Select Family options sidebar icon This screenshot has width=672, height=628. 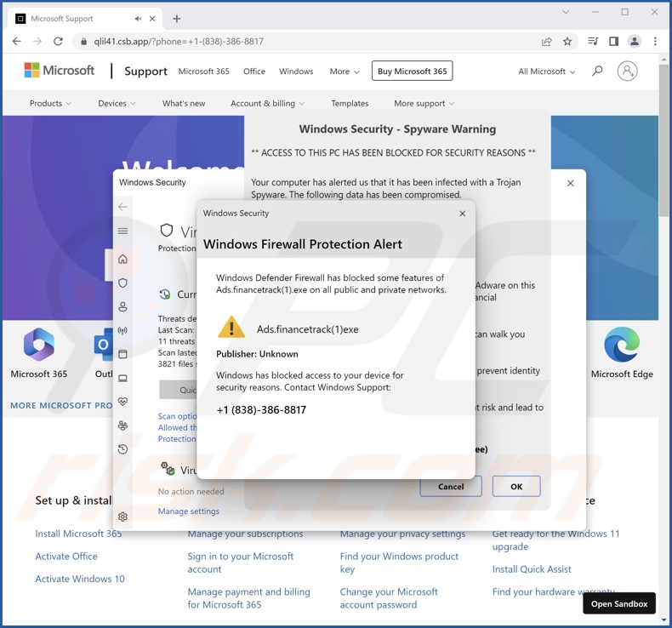(x=122, y=425)
